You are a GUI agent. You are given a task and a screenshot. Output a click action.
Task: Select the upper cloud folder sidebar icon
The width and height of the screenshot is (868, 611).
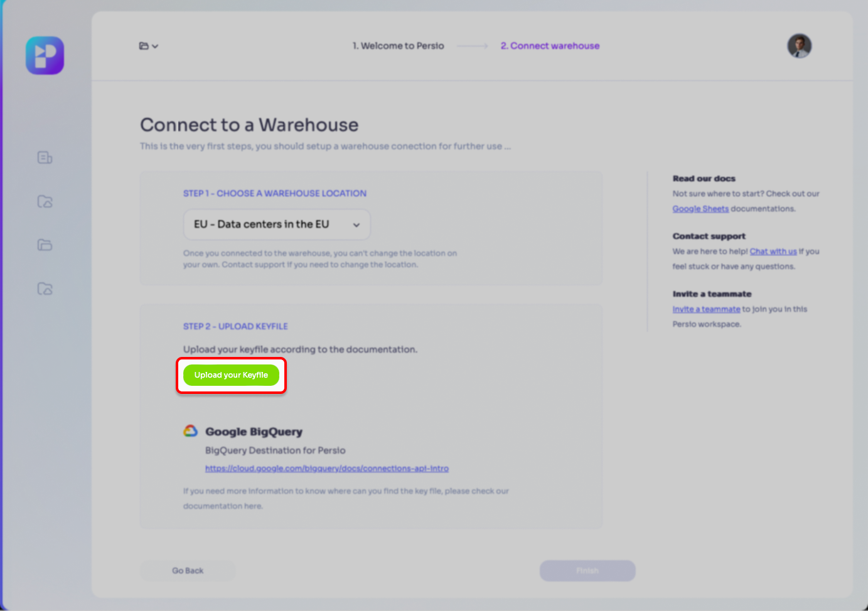point(45,201)
